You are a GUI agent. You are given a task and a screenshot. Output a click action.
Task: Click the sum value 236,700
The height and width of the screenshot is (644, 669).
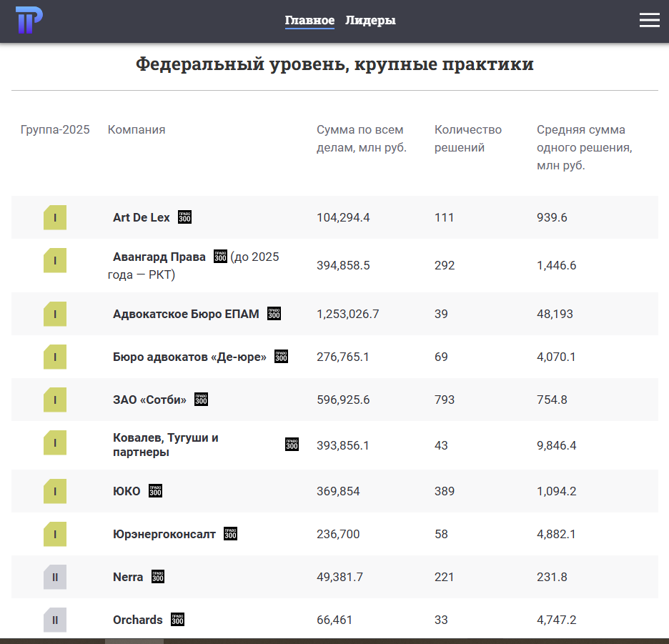tap(338, 535)
